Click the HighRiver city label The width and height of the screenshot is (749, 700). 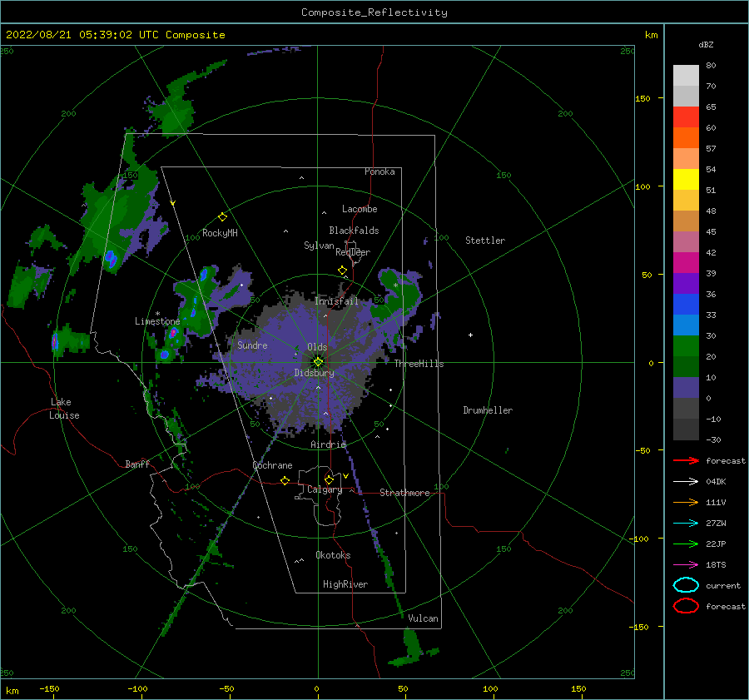pos(345,584)
